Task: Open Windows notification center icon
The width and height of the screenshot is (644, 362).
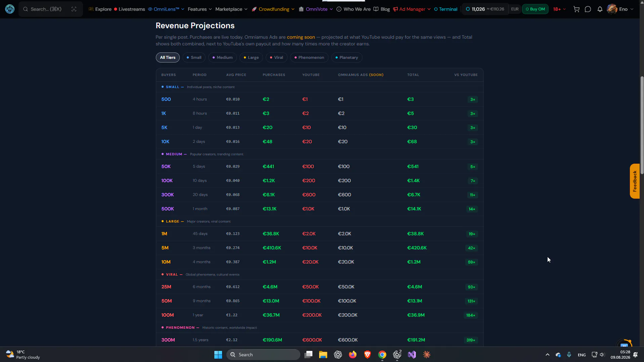Action: [x=636, y=355]
